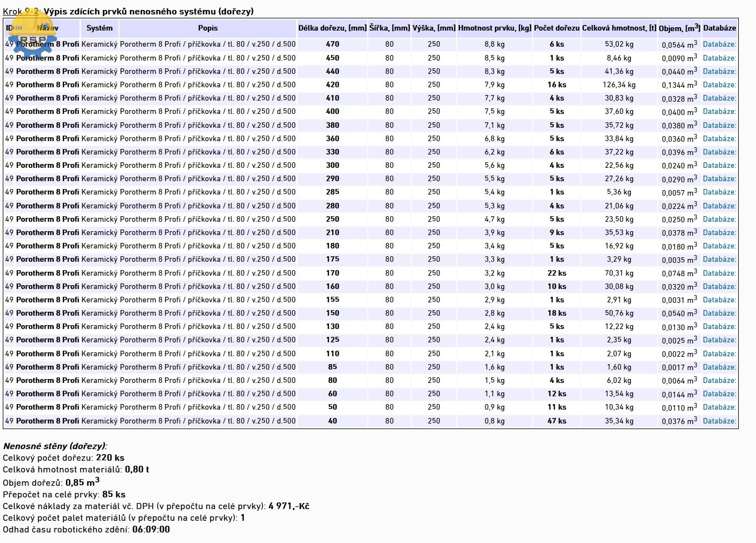Image resolution: width=756 pixels, height=543 pixels.
Task: Open the Databáze link in the 85 mm row
Action: point(719,367)
